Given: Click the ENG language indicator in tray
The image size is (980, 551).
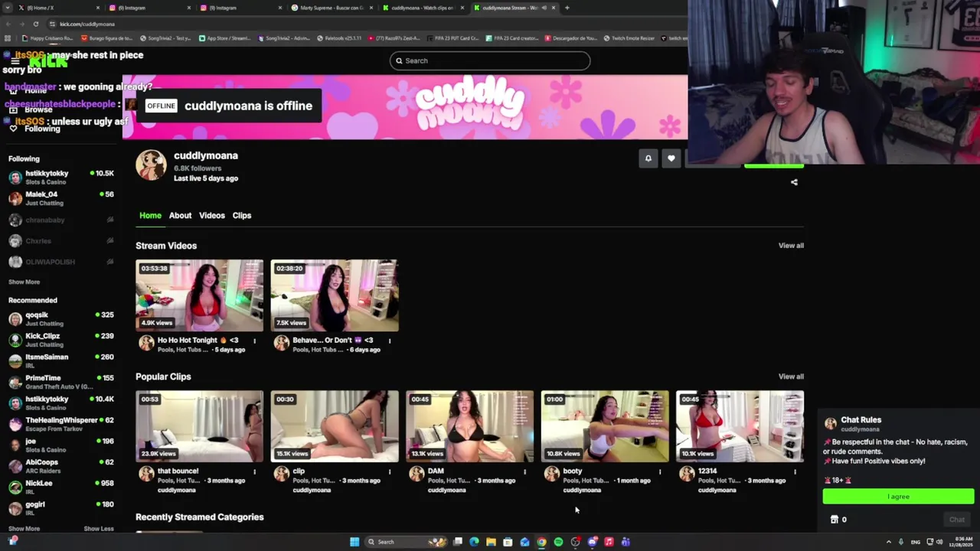Looking at the screenshot, I should pos(916,542).
